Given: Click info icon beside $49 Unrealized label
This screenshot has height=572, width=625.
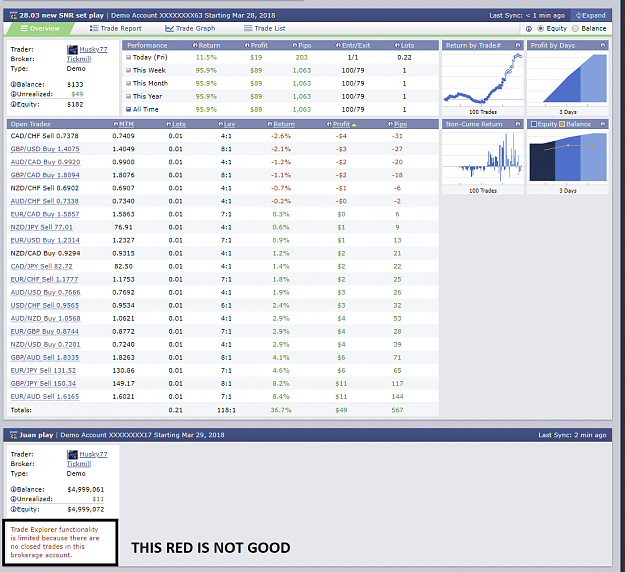Looking at the screenshot, I should [13, 94].
